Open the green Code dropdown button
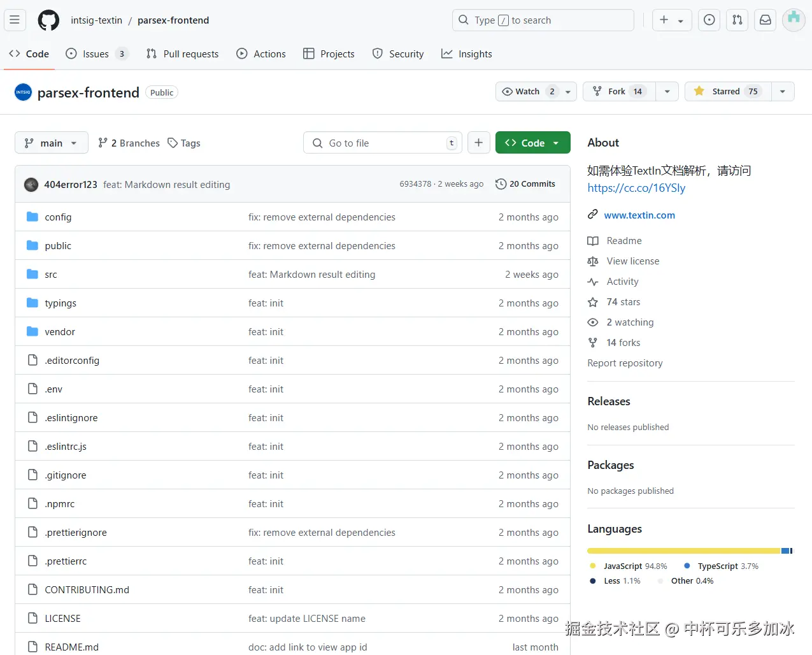Image resolution: width=812 pixels, height=655 pixels. pos(532,143)
